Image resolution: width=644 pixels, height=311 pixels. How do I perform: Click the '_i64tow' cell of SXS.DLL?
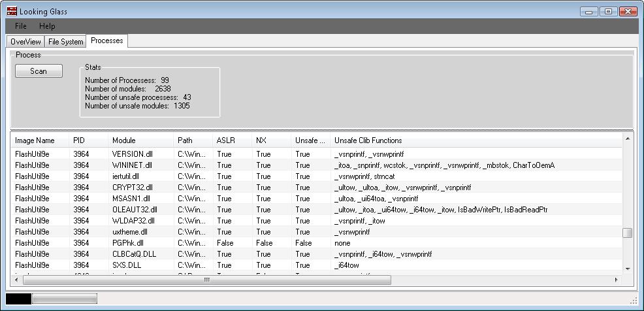click(x=347, y=265)
